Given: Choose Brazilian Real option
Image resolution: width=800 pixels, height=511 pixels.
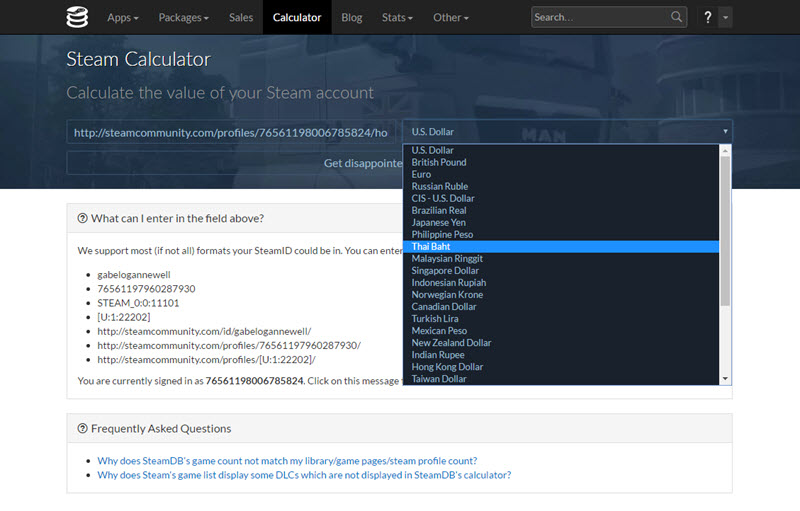Looking at the screenshot, I should (561, 210).
